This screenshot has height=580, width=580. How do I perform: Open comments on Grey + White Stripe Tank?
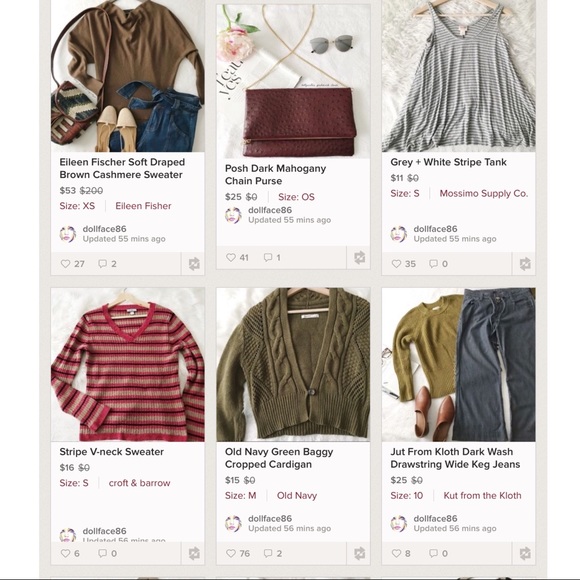438,264
